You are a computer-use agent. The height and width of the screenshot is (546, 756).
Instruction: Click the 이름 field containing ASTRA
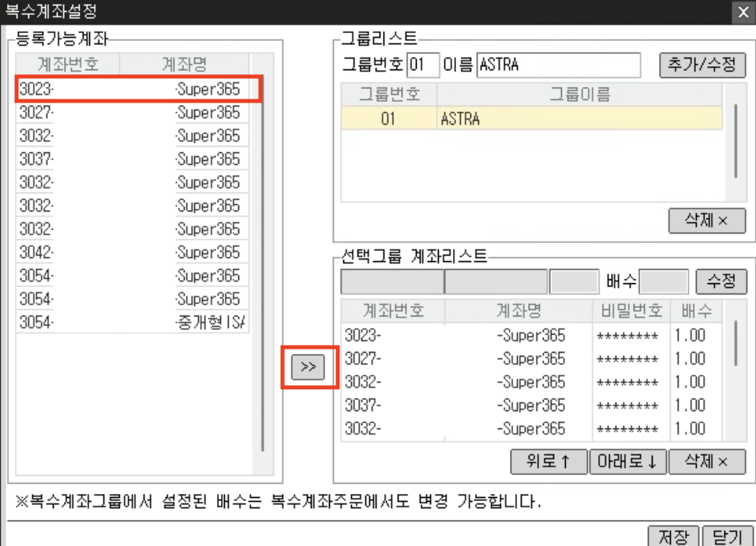click(559, 65)
